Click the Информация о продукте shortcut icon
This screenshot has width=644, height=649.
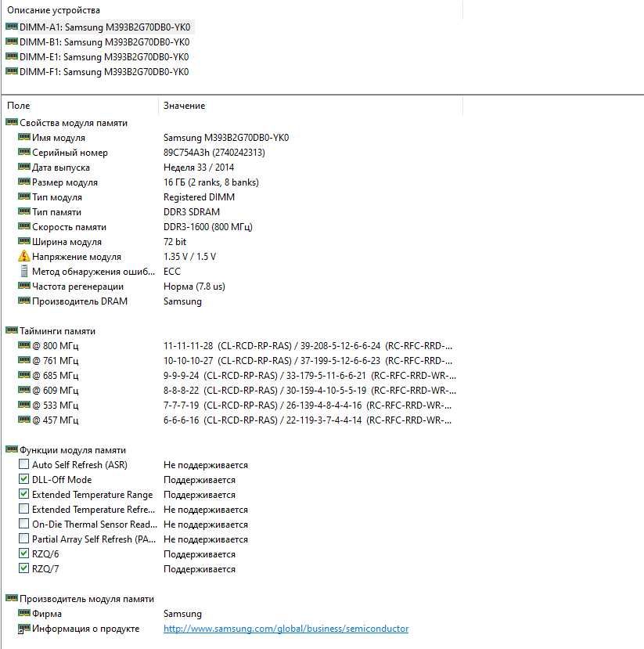[x=24, y=629]
